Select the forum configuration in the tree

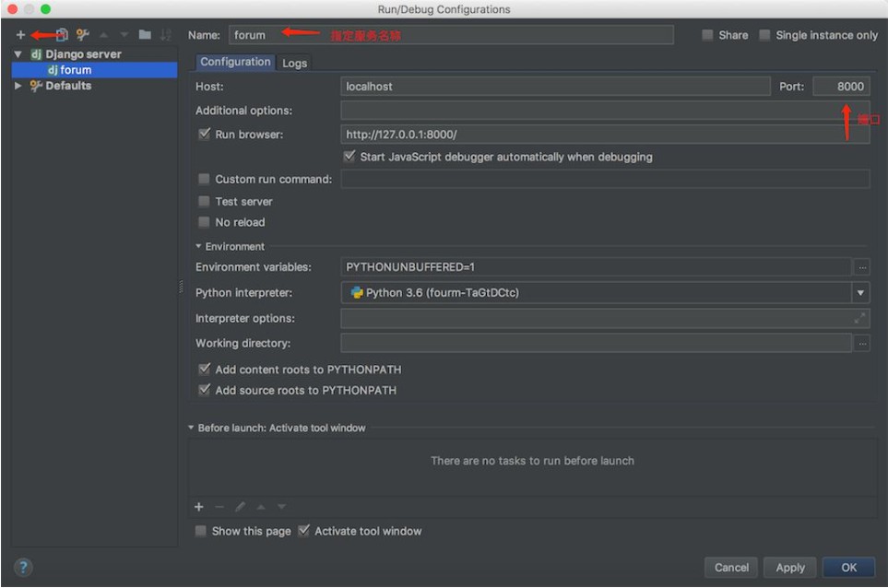76,70
